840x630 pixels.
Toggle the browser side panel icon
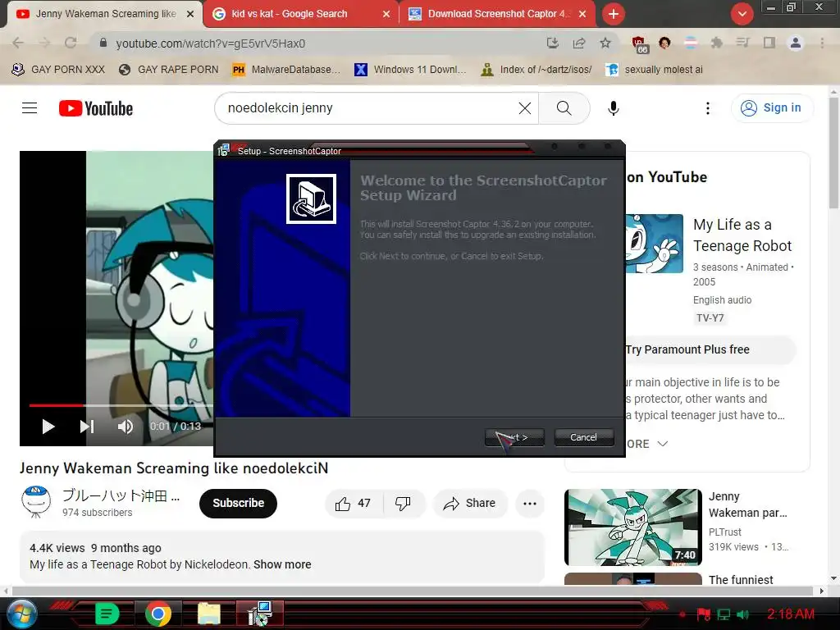point(769,43)
